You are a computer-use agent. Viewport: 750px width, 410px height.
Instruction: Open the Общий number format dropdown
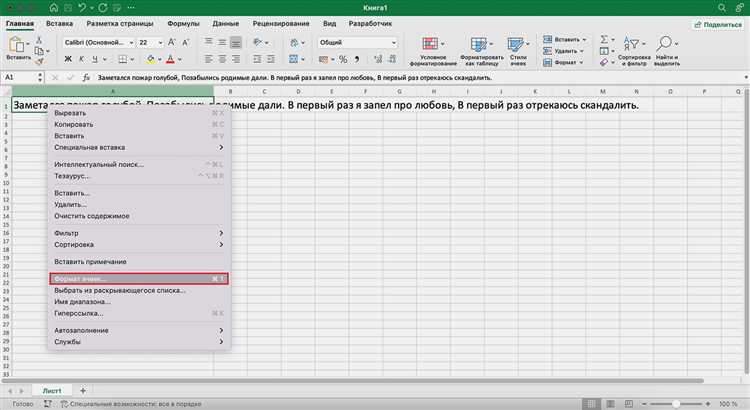pyautogui.click(x=358, y=43)
